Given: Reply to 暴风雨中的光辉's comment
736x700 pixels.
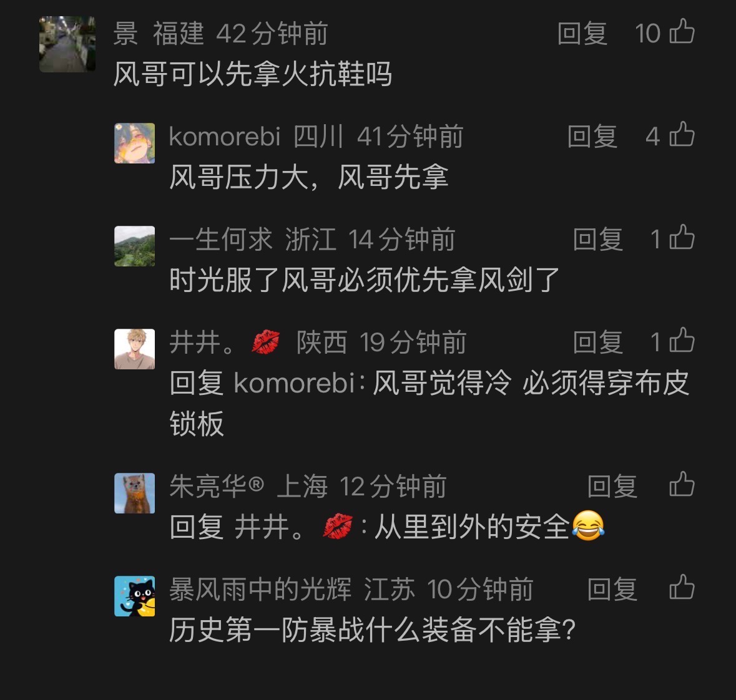Looking at the screenshot, I should click(612, 590).
